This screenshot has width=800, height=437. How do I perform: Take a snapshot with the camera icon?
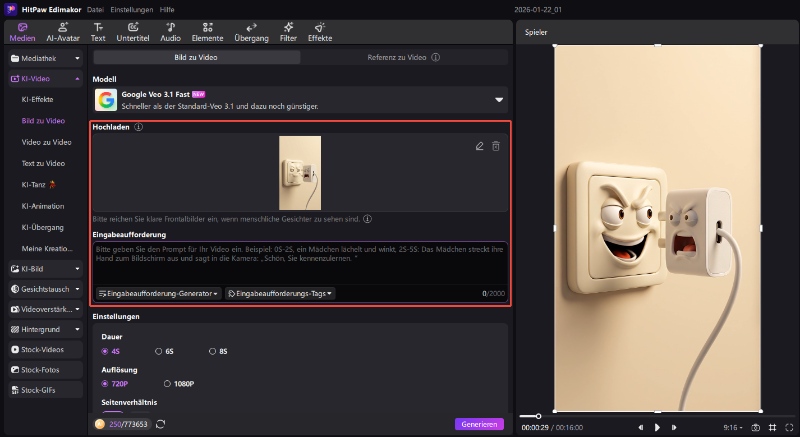756,428
